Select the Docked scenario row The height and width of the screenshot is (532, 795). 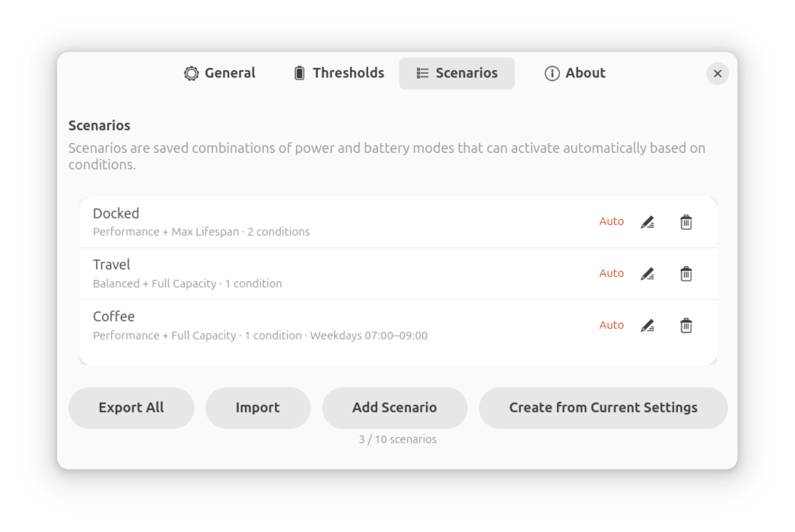point(329,222)
